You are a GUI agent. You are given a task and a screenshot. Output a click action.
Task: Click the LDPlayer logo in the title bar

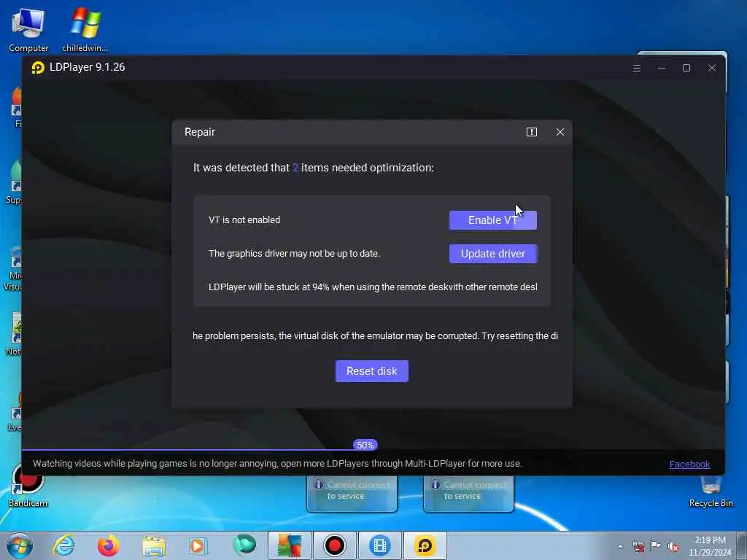pos(38,68)
